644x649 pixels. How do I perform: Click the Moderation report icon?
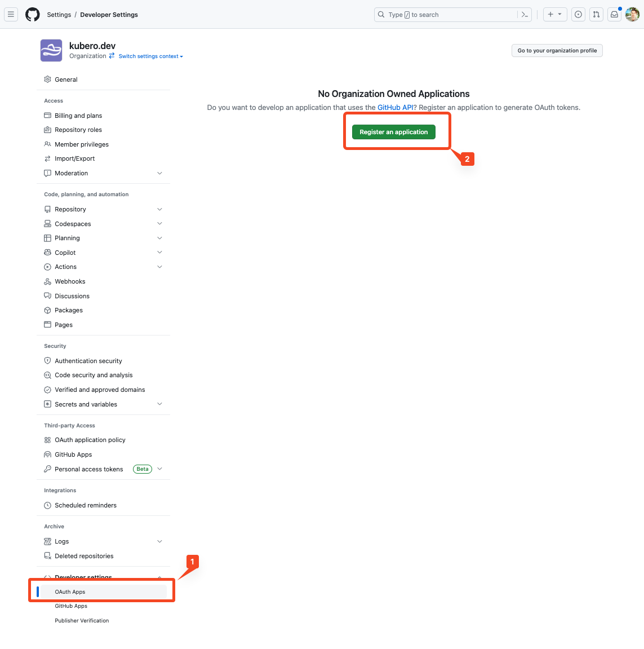(47, 173)
